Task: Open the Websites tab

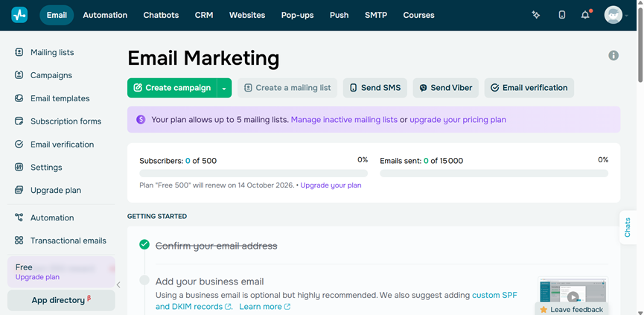Action: pyautogui.click(x=247, y=15)
